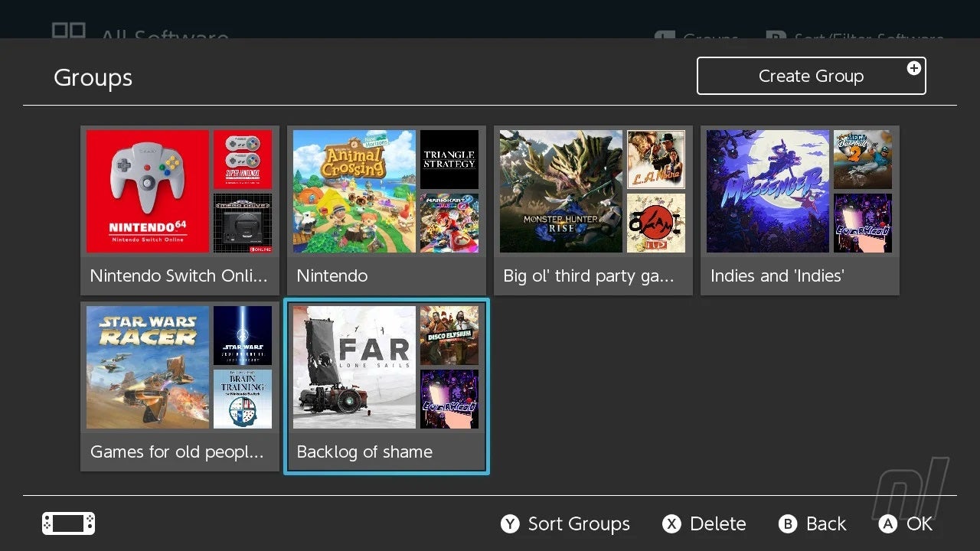The width and height of the screenshot is (980, 551).
Task: Open the Games for old people group label
Action: (x=177, y=452)
